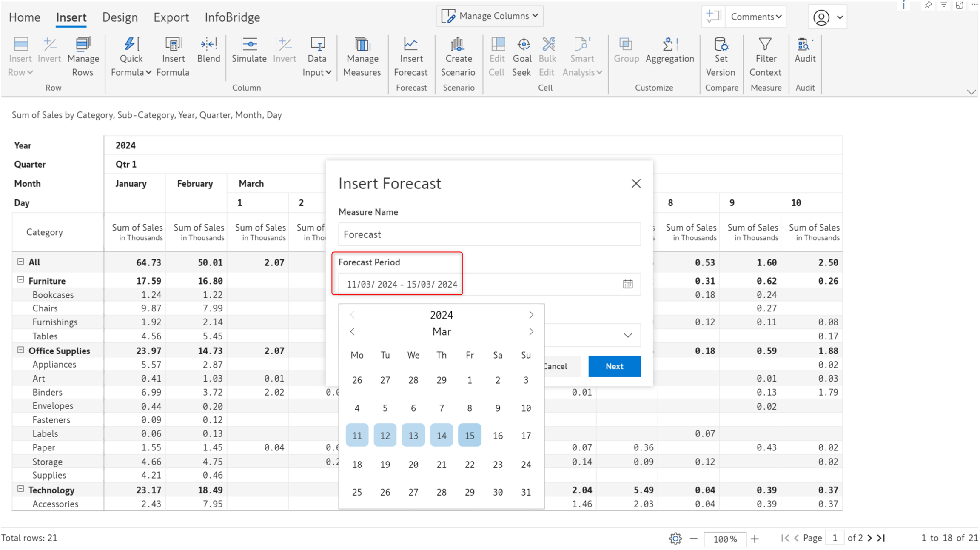This screenshot has width=980, height=550.
Task: Select the Simulate column tool
Action: coord(249,50)
